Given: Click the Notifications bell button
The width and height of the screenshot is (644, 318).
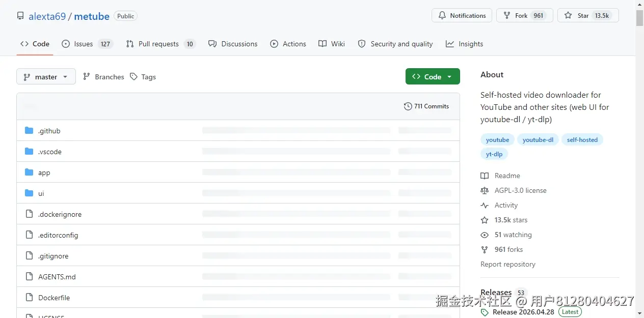Looking at the screenshot, I should point(462,16).
